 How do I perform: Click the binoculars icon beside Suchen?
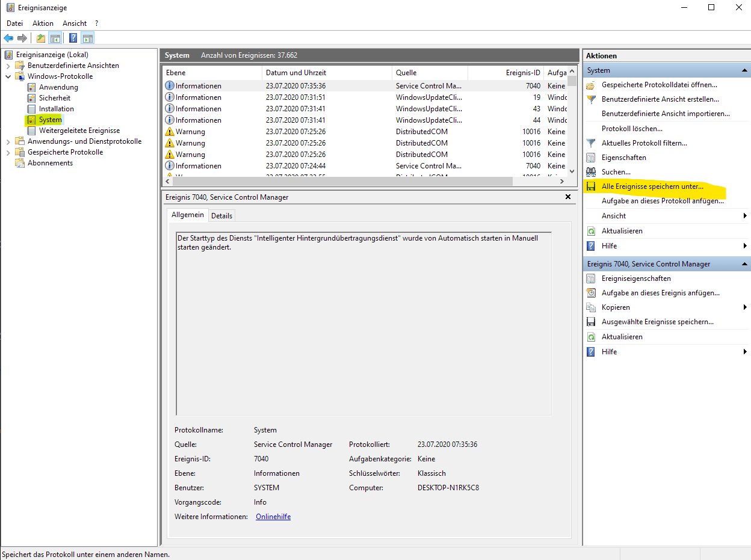click(591, 172)
